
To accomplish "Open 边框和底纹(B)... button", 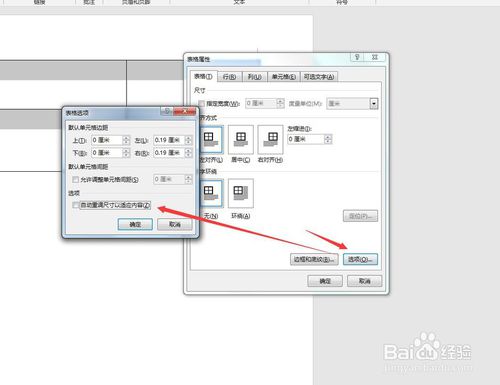I will 314,259.
